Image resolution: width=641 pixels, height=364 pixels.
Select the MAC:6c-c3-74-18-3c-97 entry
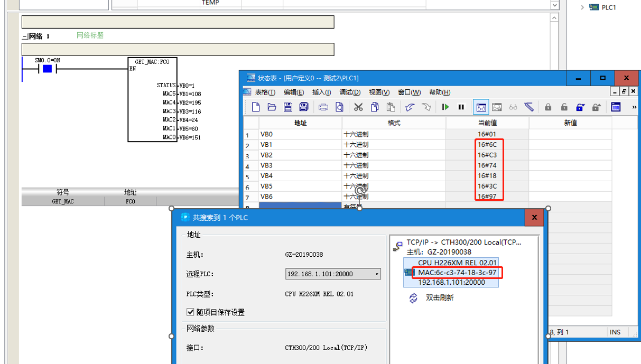click(x=457, y=273)
